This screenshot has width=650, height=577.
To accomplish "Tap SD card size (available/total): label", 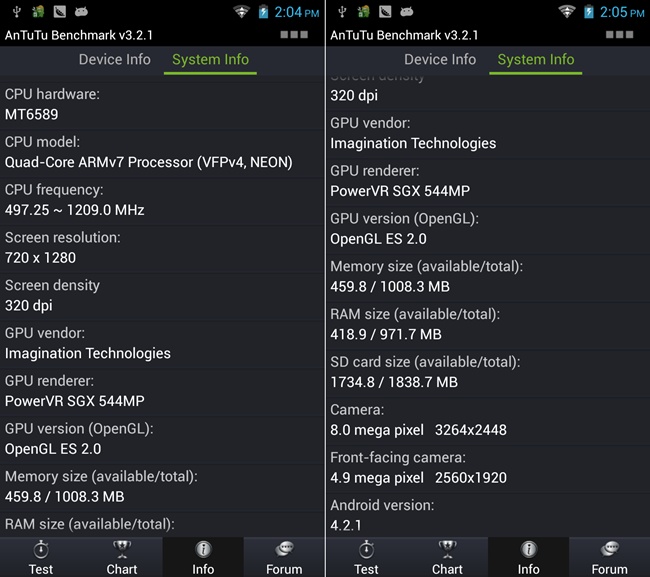I will [425, 362].
